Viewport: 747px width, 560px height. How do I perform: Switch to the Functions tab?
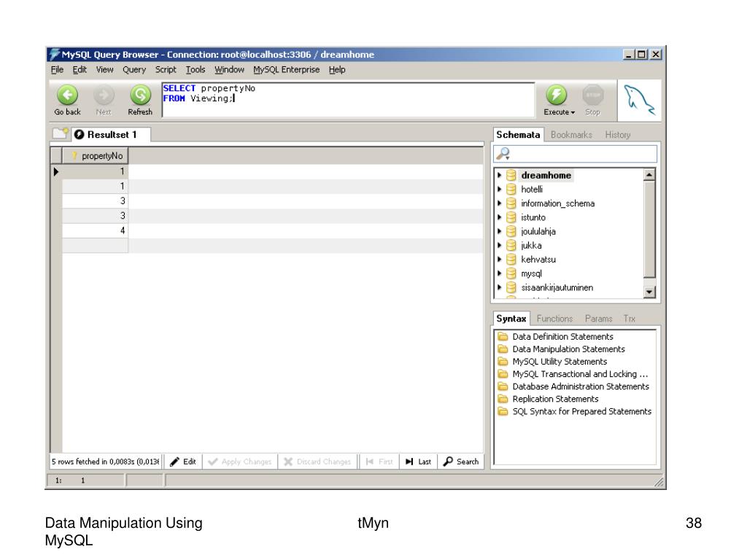[x=554, y=319]
